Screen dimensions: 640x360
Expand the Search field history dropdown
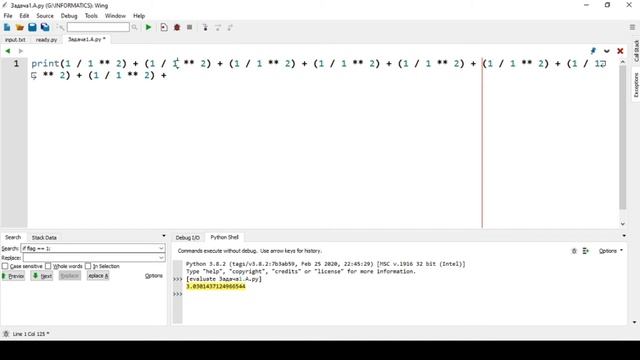pyautogui.click(x=161, y=248)
